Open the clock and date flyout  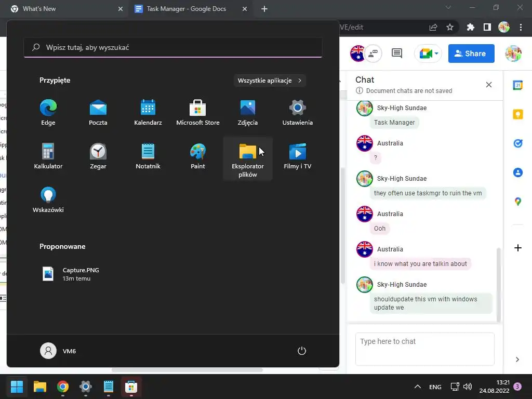coord(494,387)
